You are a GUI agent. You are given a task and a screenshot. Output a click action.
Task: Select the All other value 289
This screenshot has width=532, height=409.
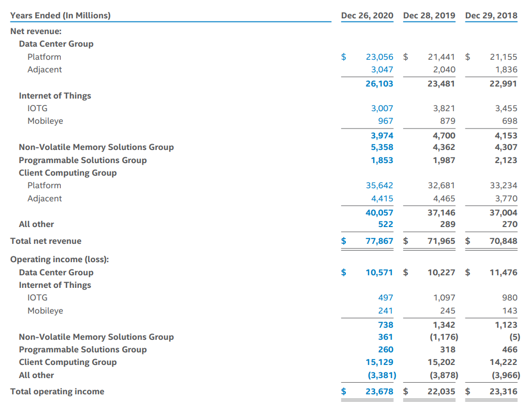[x=448, y=224]
